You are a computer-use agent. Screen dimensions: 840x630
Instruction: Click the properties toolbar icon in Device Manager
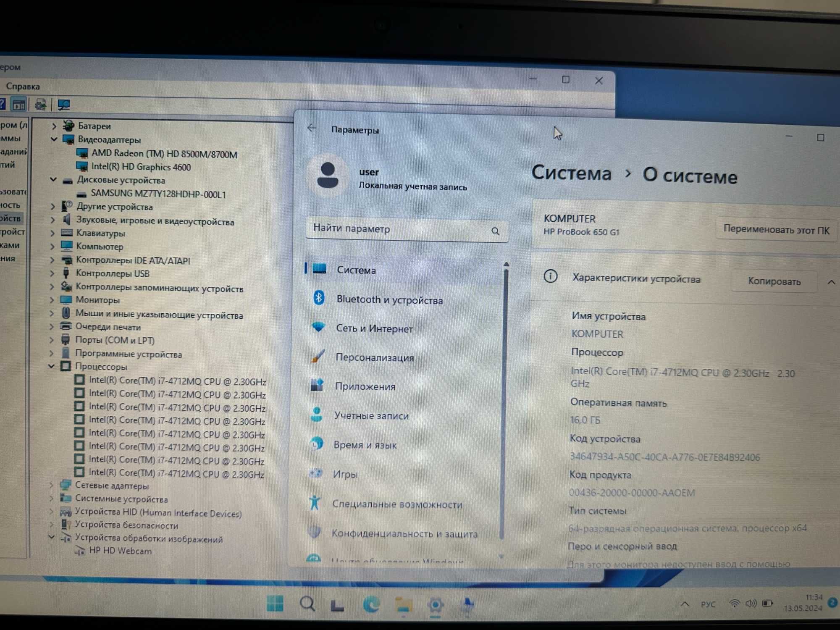point(19,105)
